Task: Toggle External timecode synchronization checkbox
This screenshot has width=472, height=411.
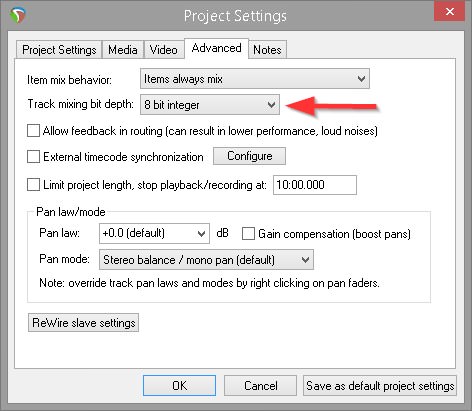Action: [x=33, y=156]
